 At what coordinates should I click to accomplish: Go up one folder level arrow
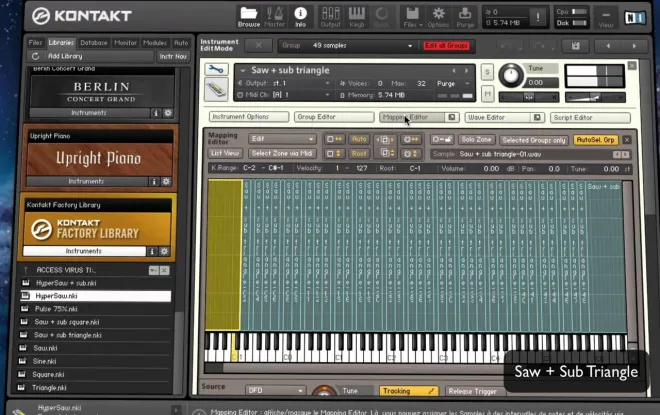[x=26, y=270]
